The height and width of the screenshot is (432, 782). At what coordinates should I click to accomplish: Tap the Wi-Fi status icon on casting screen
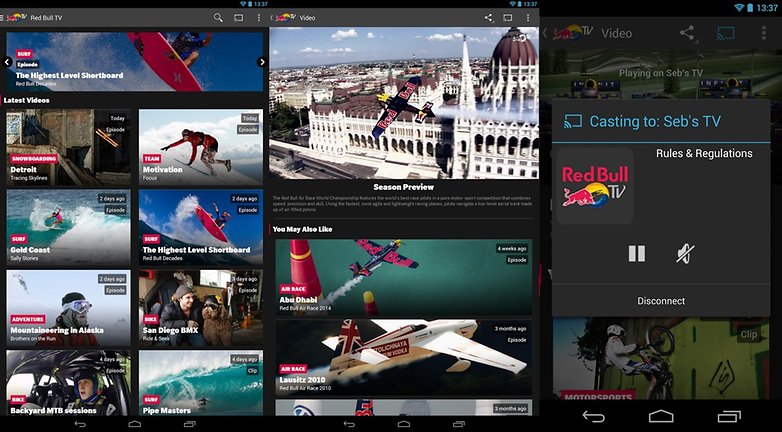point(739,8)
